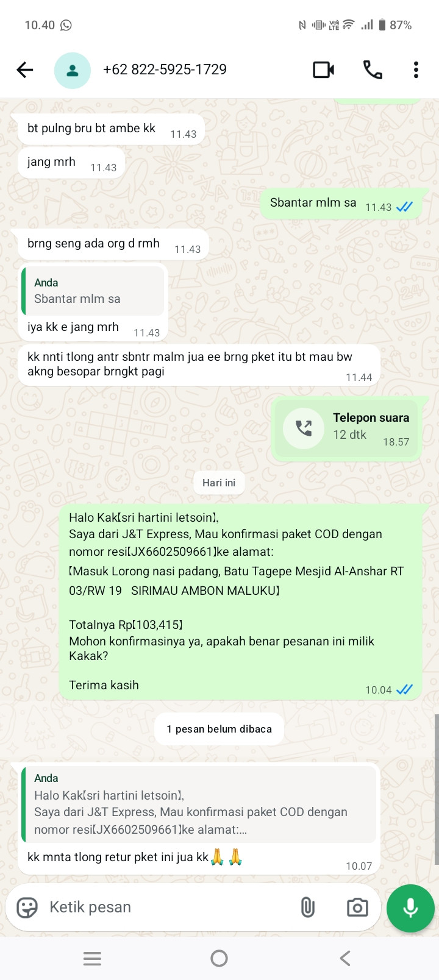Tap the back arrow to exit chat
The image size is (439, 980).
click(25, 70)
